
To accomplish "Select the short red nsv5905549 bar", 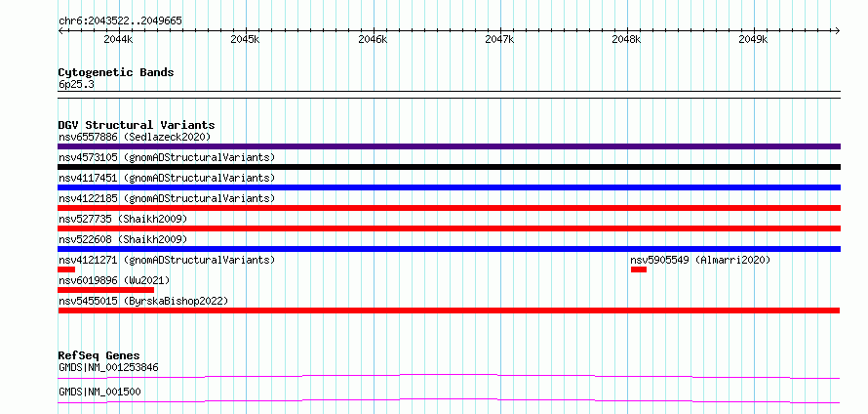I will tap(638, 269).
